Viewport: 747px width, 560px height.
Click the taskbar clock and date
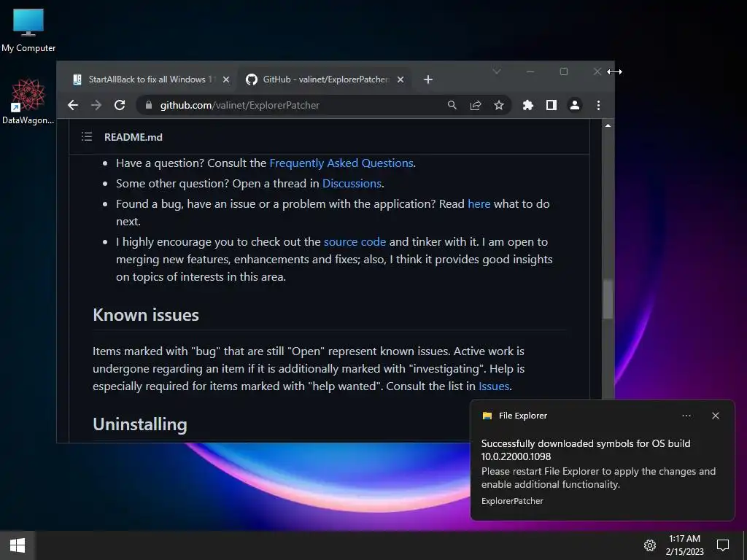coord(684,545)
